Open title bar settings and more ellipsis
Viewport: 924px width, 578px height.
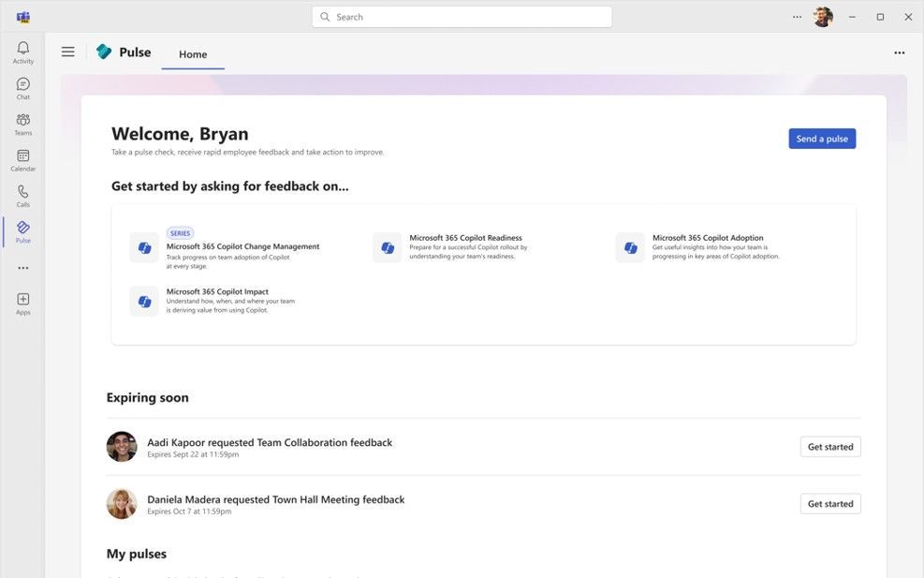(797, 17)
